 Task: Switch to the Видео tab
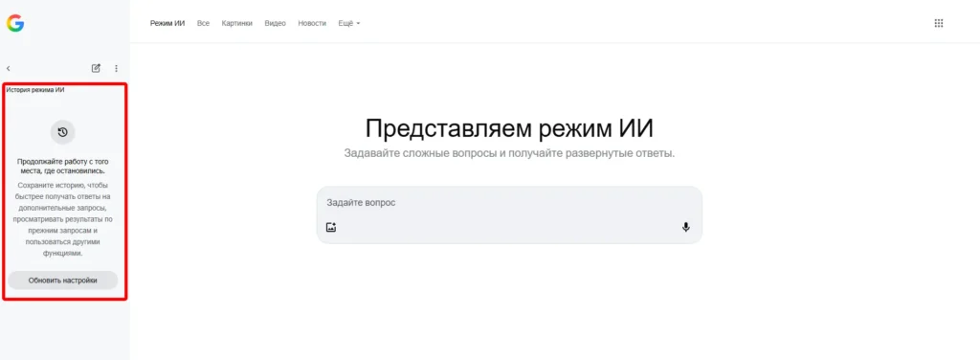click(275, 23)
